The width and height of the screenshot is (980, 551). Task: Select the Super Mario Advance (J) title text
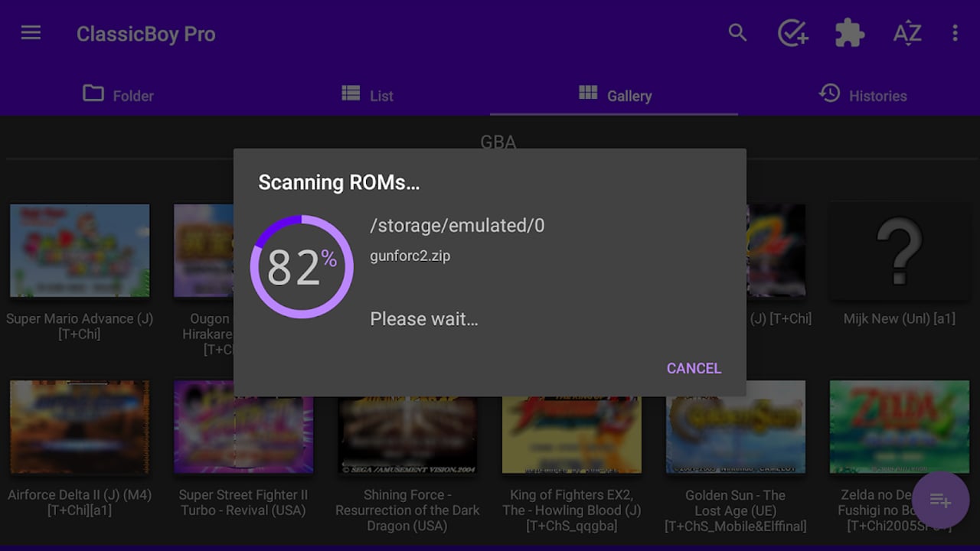pyautogui.click(x=80, y=326)
